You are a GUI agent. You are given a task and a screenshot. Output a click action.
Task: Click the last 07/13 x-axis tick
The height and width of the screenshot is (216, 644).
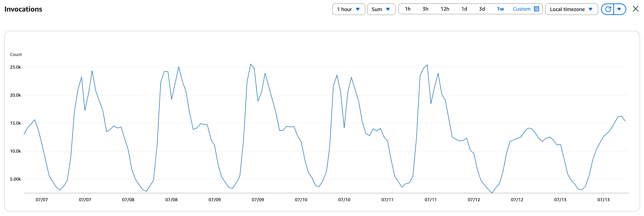(x=603, y=200)
